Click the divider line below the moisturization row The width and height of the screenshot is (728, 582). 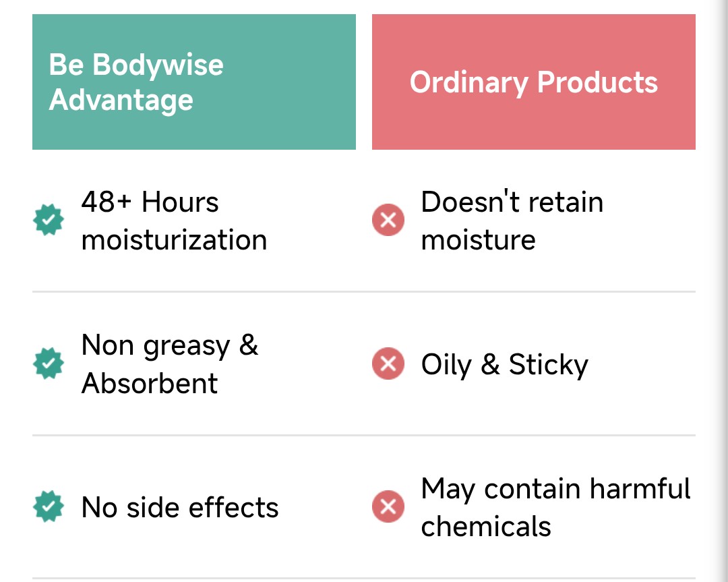point(364,292)
